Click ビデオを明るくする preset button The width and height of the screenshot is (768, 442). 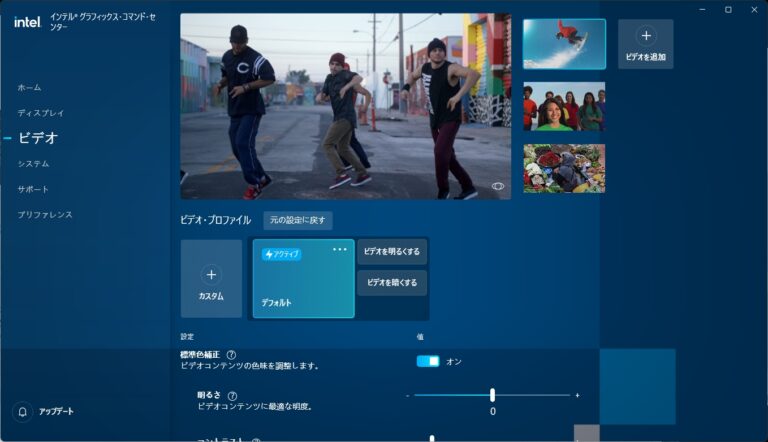(x=392, y=252)
